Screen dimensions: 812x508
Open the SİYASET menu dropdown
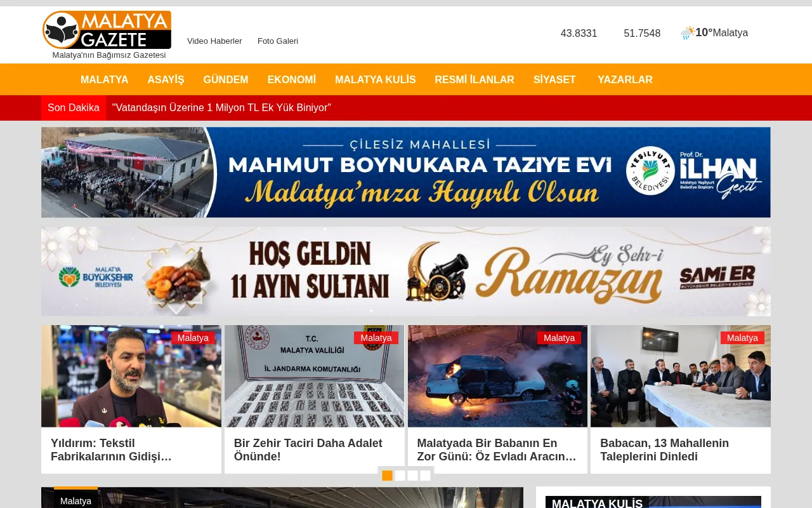click(x=554, y=79)
